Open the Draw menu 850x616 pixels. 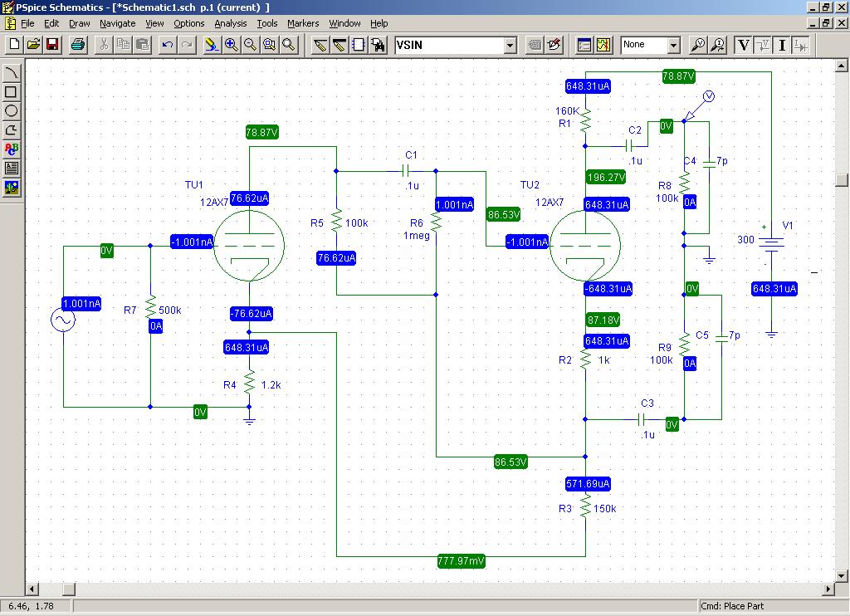click(79, 23)
